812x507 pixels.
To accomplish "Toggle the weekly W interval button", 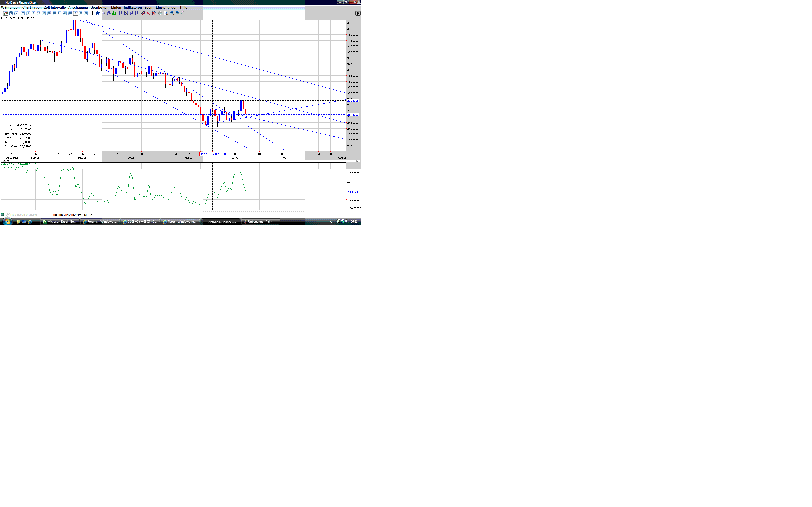I will tap(80, 13).
